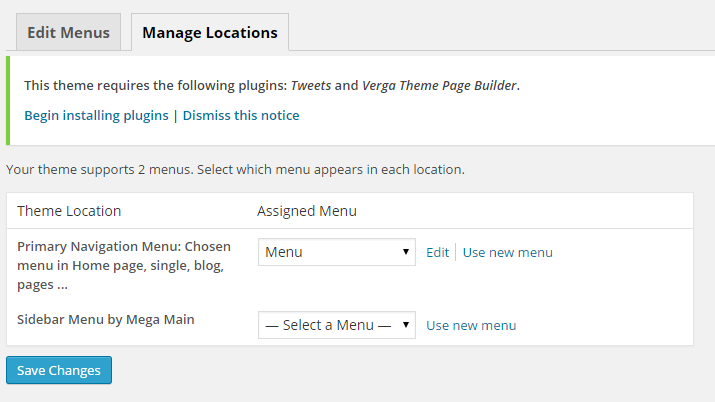The height and width of the screenshot is (402, 715).
Task: Open the Edit link beside the Menu dropdown
Action: click(437, 253)
